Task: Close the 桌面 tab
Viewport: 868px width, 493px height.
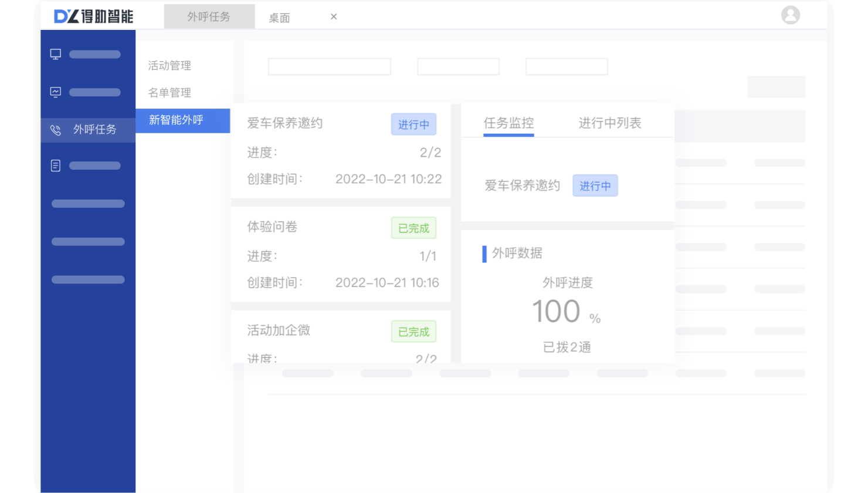Action: (x=334, y=17)
